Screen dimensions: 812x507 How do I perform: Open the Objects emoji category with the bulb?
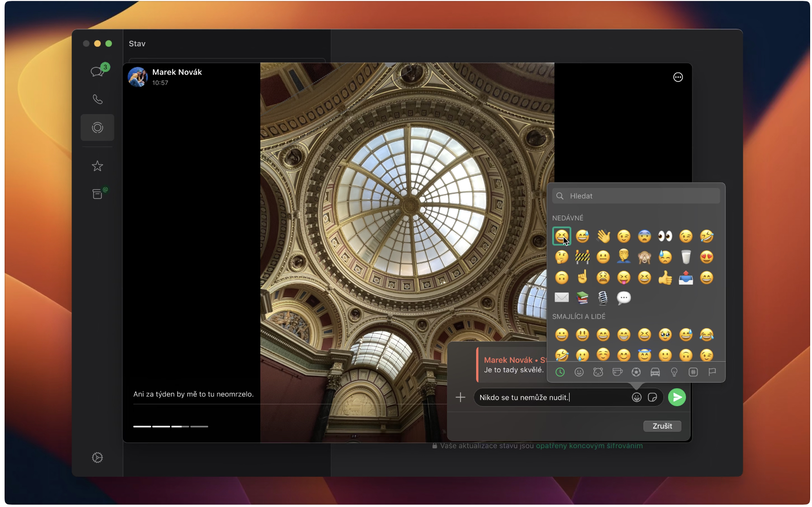pos(675,372)
